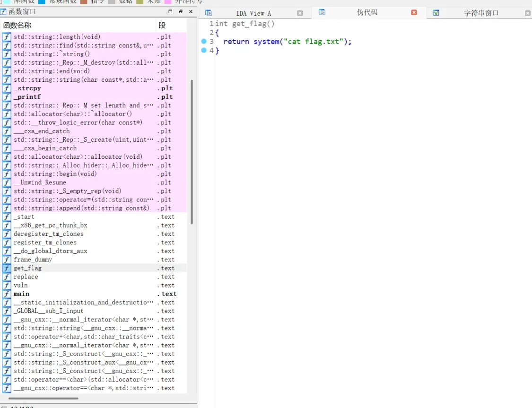Viewport: 532px width, 408px height.
Task: Select the main function row
Action: pos(94,294)
